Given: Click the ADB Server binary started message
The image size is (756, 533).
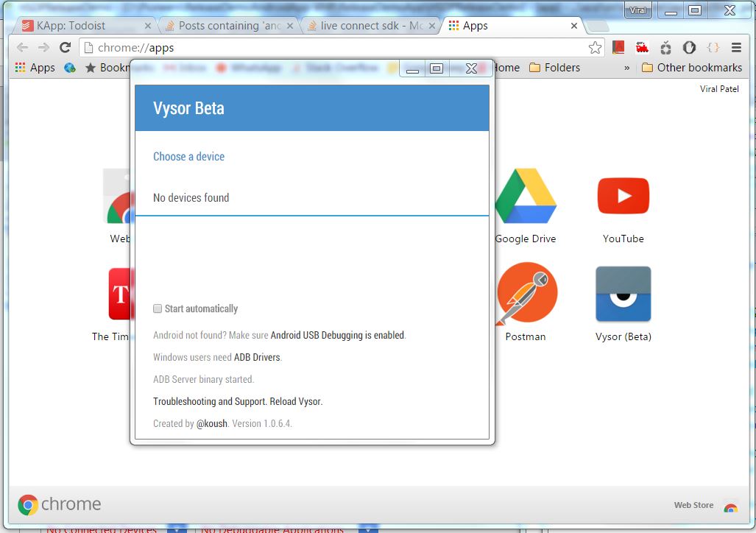Looking at the screenshot, I should (x=203, y=380).
